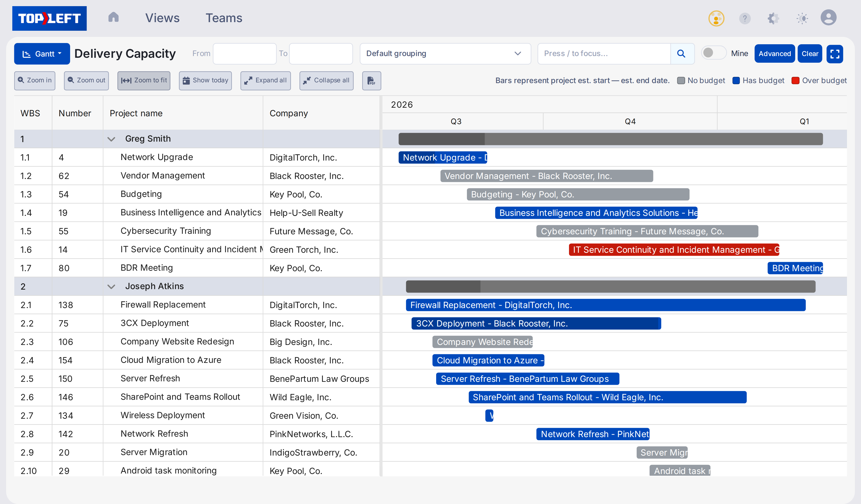Collapse the Joseph Atkins group
Screen dimensions: 861x504
(x=111, y=286)
